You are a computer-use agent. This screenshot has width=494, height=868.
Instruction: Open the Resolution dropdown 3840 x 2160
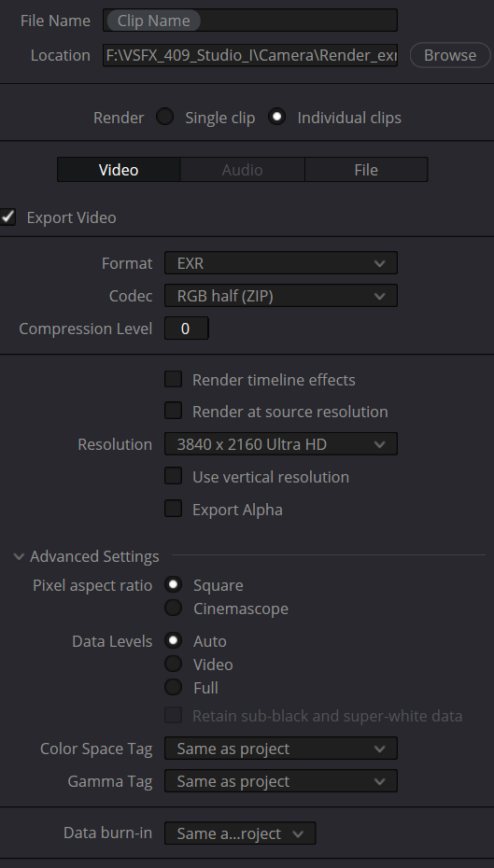point(281,444)
